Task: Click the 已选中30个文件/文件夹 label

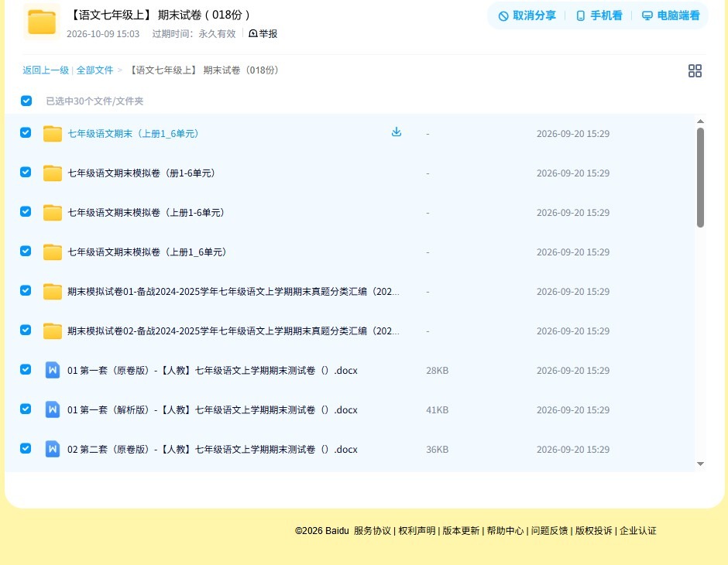Action: pos(94,101)
